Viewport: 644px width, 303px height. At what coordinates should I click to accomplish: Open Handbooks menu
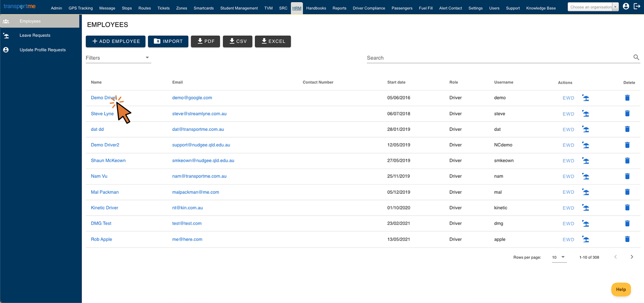(x=316, y=8)
